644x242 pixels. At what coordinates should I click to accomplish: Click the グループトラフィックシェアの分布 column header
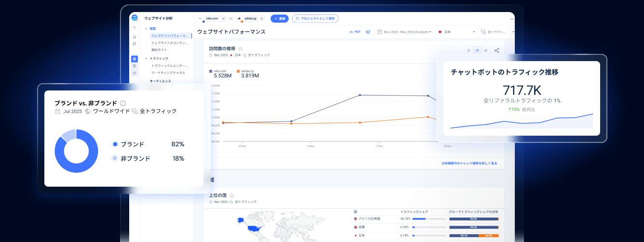[473, 212]
